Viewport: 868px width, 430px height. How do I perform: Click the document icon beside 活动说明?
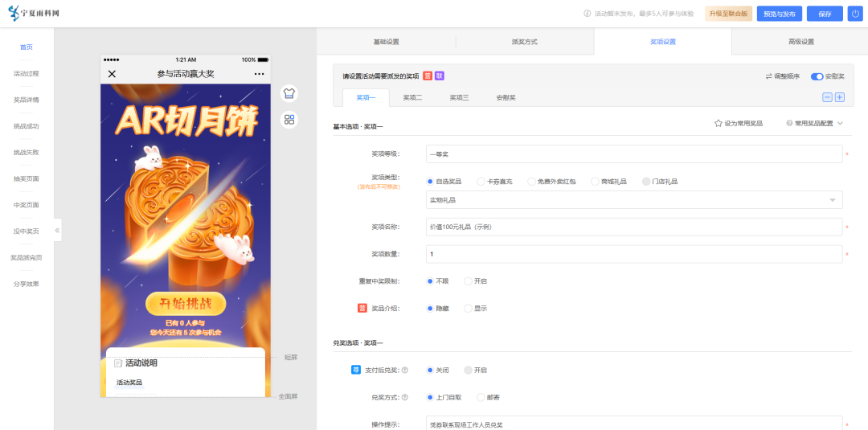tap(118, 363)
